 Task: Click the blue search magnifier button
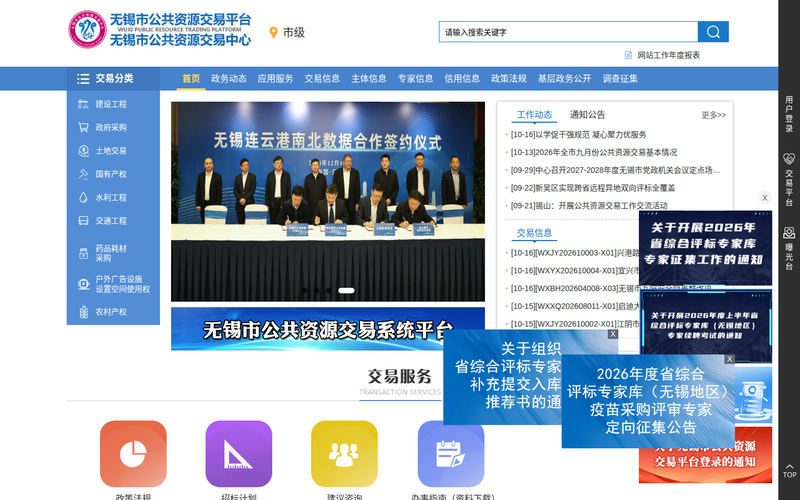pos(713,32)
